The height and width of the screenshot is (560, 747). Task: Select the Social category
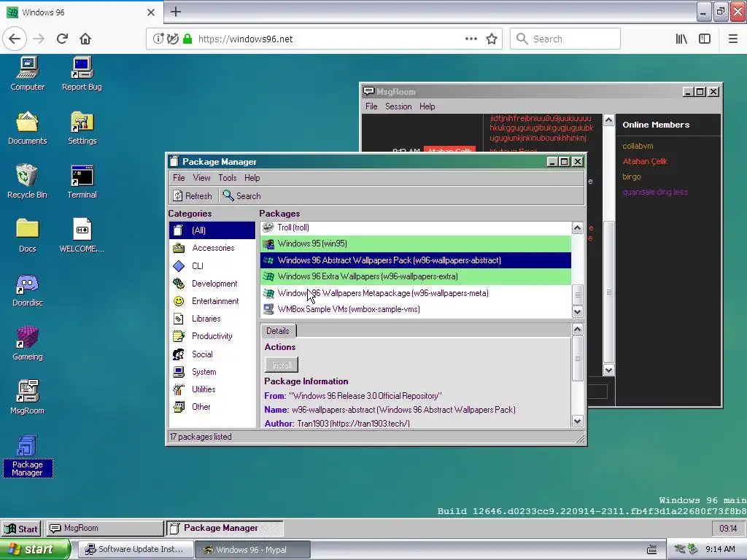pyautogui.click(x=212, y=354)
